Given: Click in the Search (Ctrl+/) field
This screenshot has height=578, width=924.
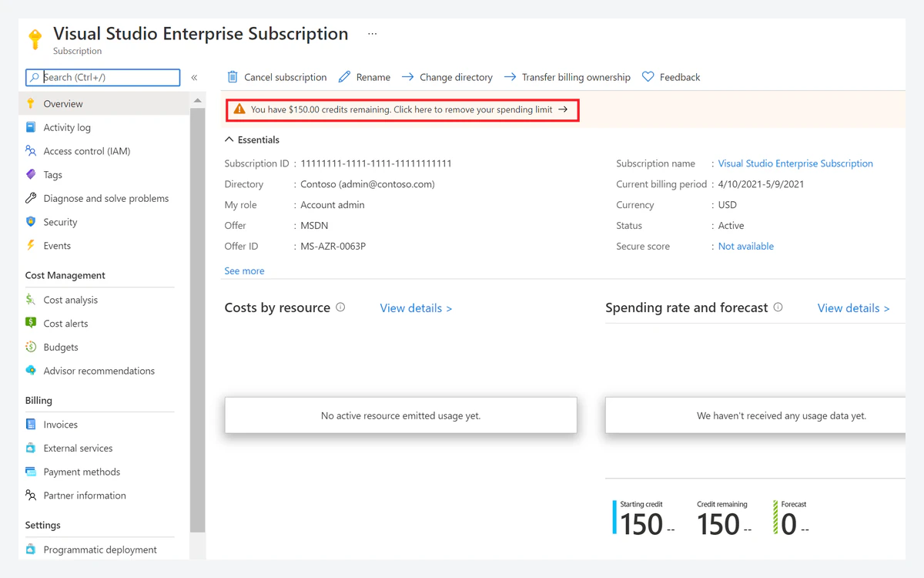Looking at the screenshot, I should [103, 77].
